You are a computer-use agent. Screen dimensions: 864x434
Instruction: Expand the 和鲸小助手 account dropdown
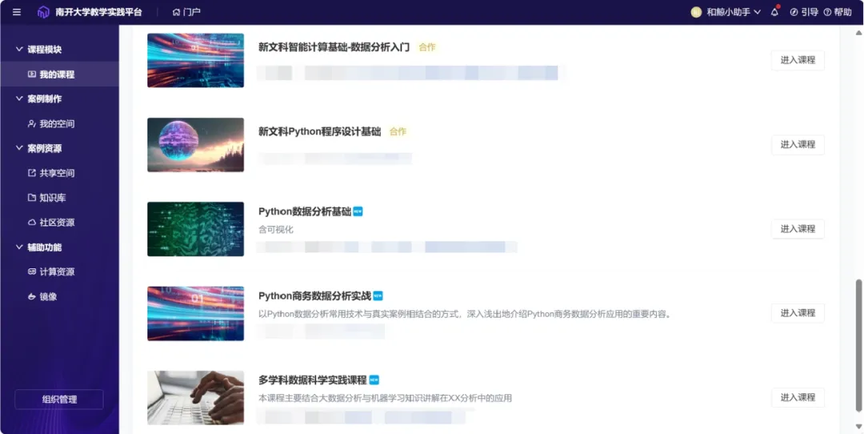tap(757, 12)
